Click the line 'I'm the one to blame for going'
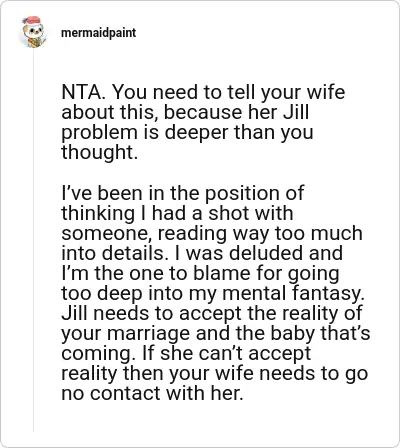 pyautogui.click(x=200, y=273)
